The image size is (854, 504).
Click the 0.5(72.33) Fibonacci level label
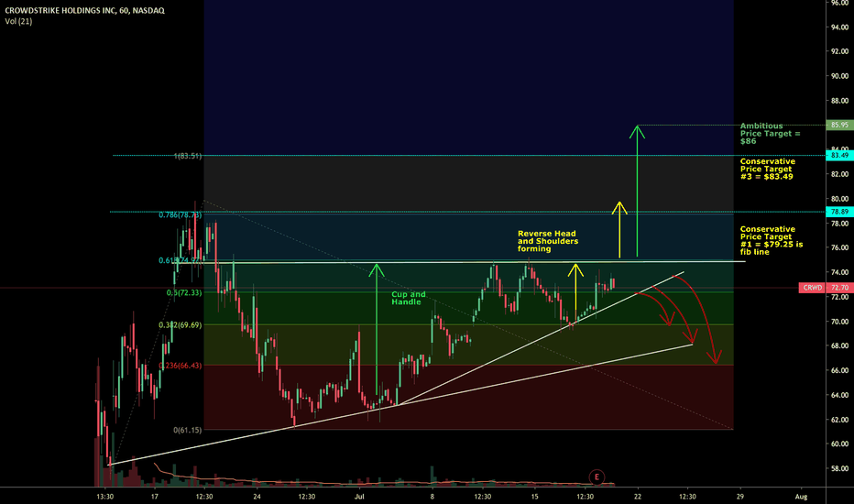(184, 293)
